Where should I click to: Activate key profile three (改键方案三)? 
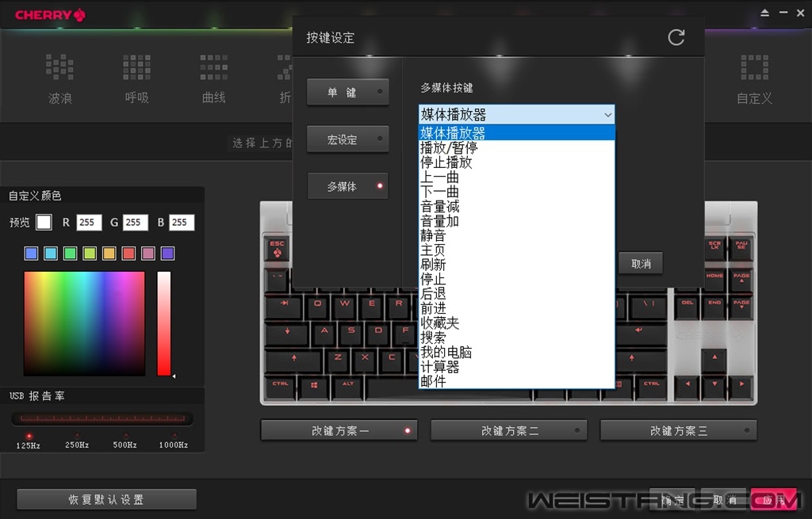click(x=679, y=430)
